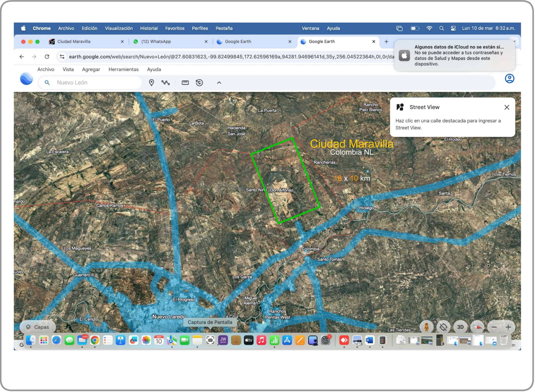535x392 pixels.
Task: Click the zoom in plus button
Action: 508,327
